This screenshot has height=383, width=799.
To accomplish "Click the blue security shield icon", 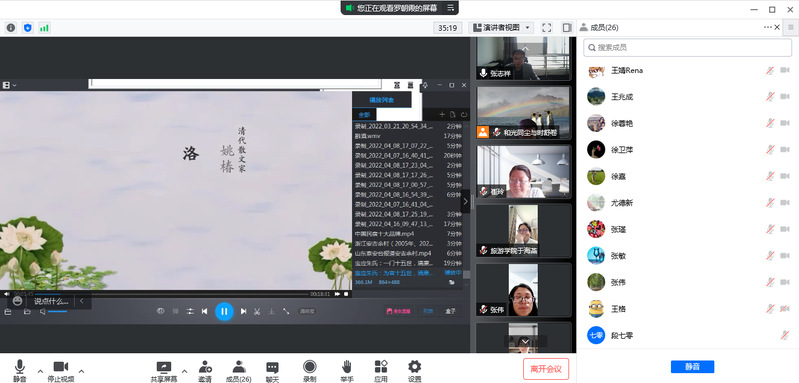I will [28, 28].
